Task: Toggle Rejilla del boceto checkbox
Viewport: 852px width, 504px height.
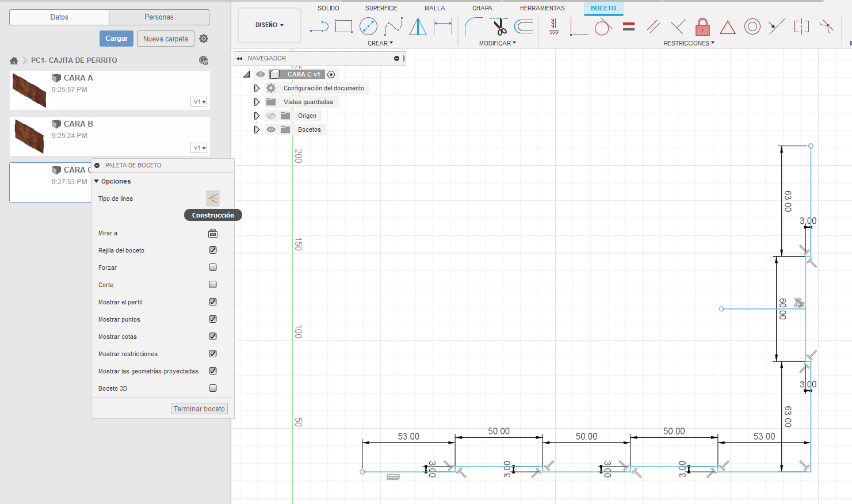Action: click(x=213, y=250)
